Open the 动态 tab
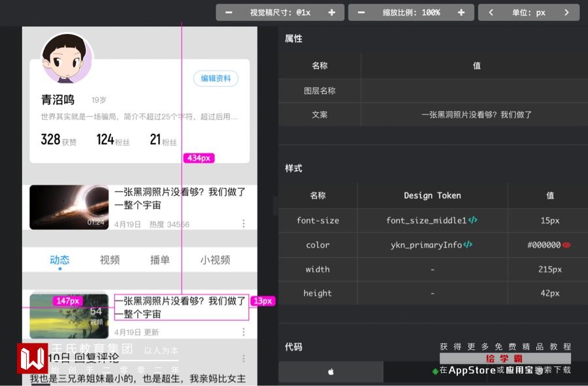Image resolution: width=588 pixels, height=386 pixels. pyautogui.click(x=59, y=260)
